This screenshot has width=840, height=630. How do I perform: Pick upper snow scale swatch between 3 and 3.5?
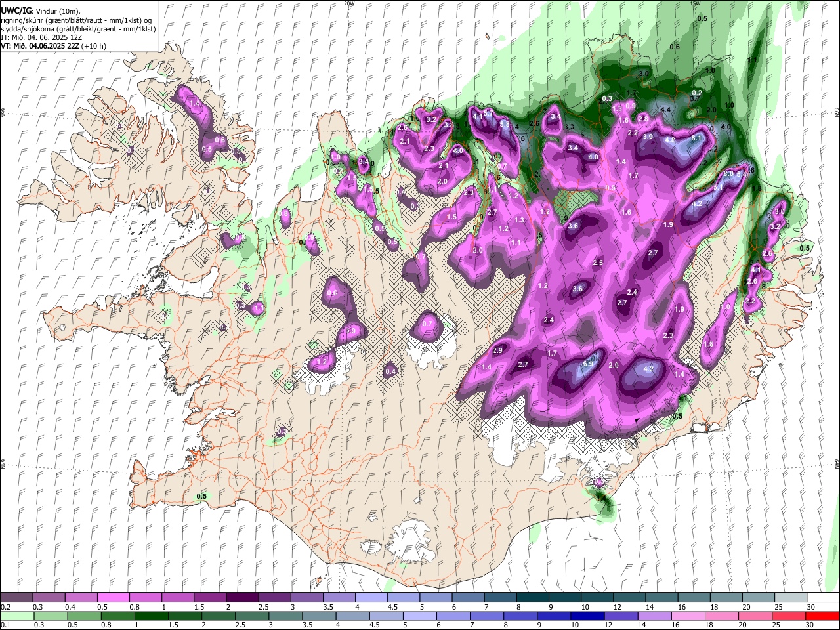[306, 597]
